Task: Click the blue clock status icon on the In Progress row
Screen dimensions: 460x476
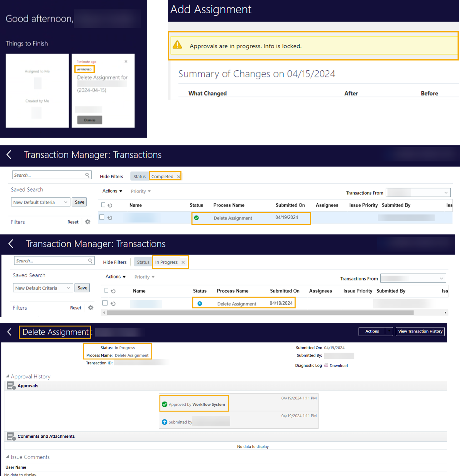Action: (199, 303)
